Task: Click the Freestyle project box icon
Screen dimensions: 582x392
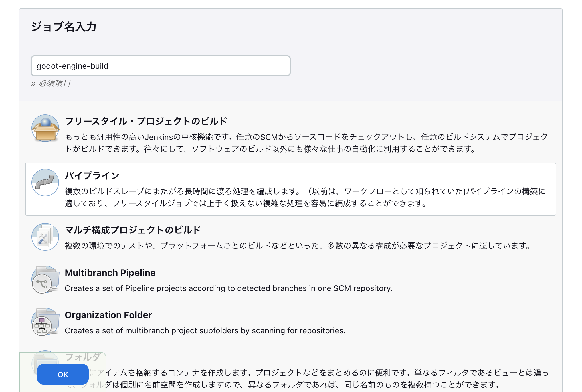Action: [45, 128]
